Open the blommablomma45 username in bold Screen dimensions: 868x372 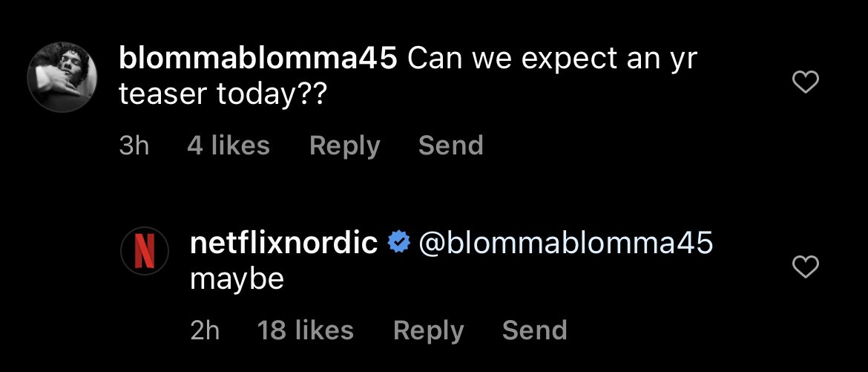click(x=258, y=59)
